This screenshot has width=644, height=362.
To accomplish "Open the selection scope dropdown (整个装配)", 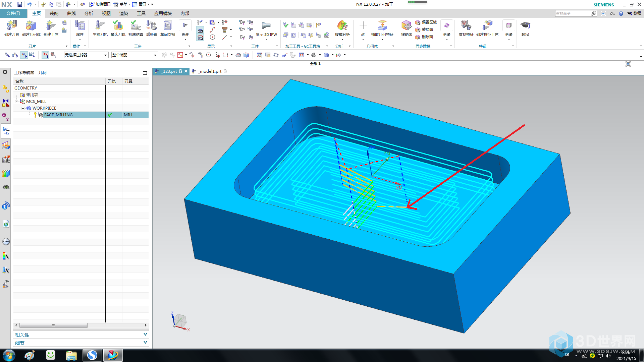I will click(135, 55).
